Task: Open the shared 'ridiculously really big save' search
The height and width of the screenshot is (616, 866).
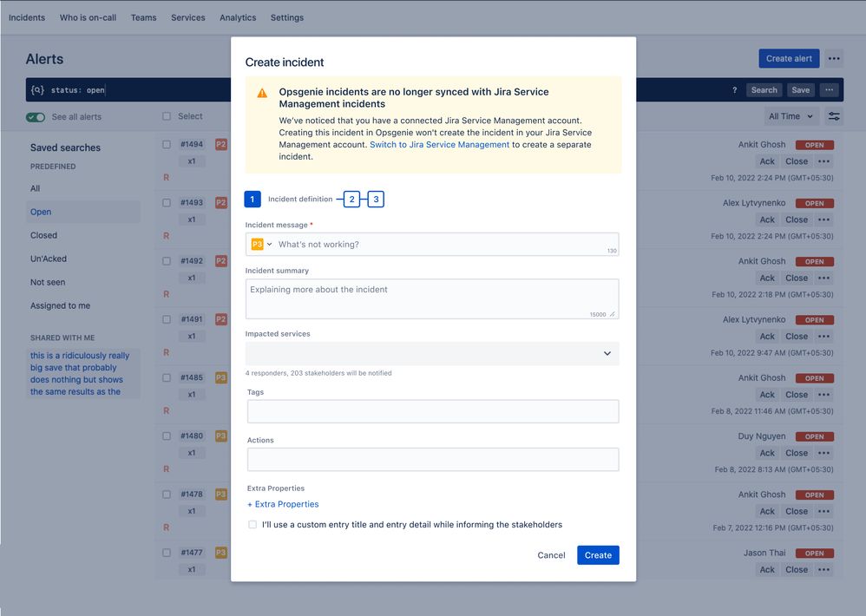Action: point(82,374)
